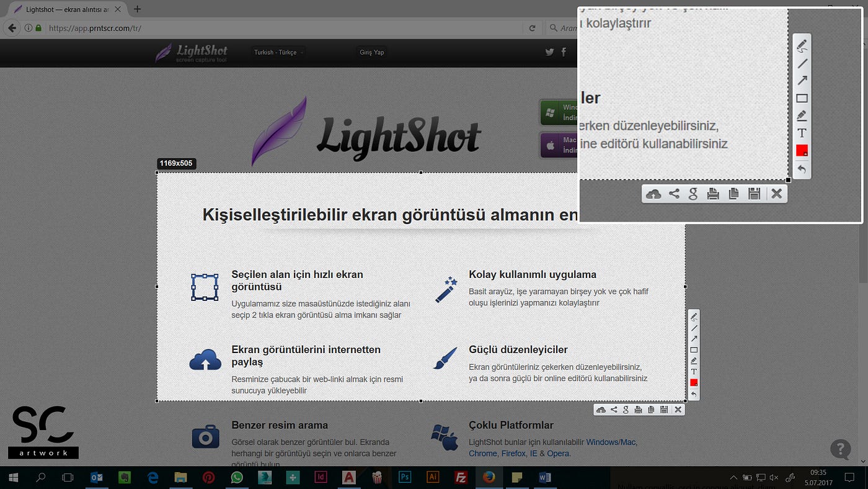The height and width of the screenshot is (489, 868).
Task: Upload the screenshot to prntscr cloud
Action: [653, 193]
